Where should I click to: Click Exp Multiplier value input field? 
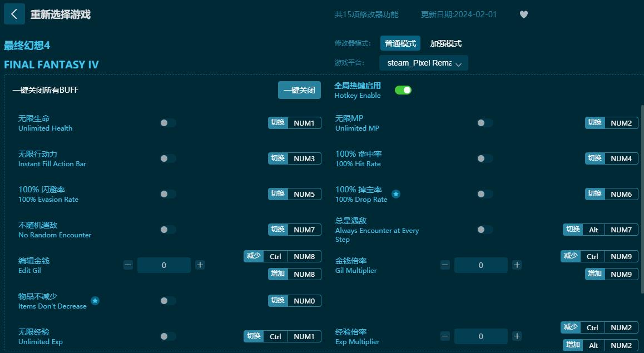click(481, 336)
